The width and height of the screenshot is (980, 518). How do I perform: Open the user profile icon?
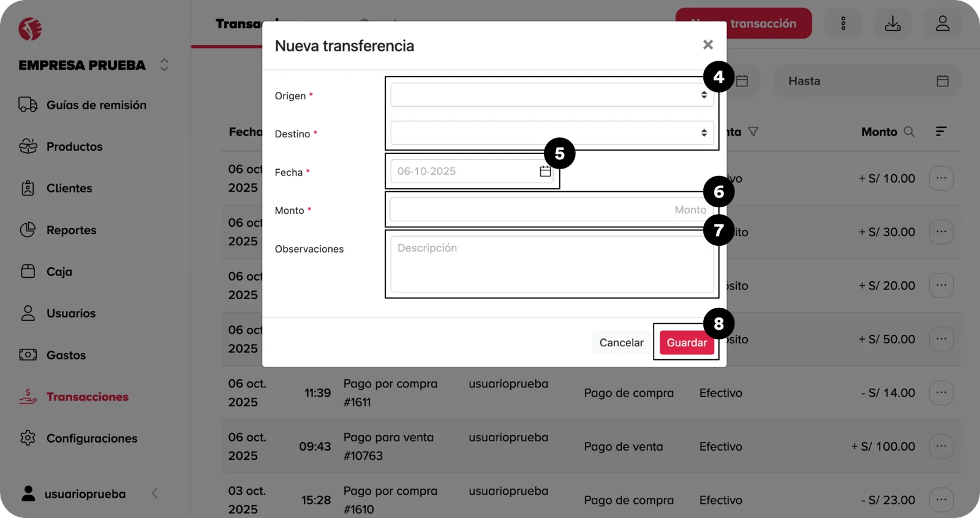click(x=942, y=24)
